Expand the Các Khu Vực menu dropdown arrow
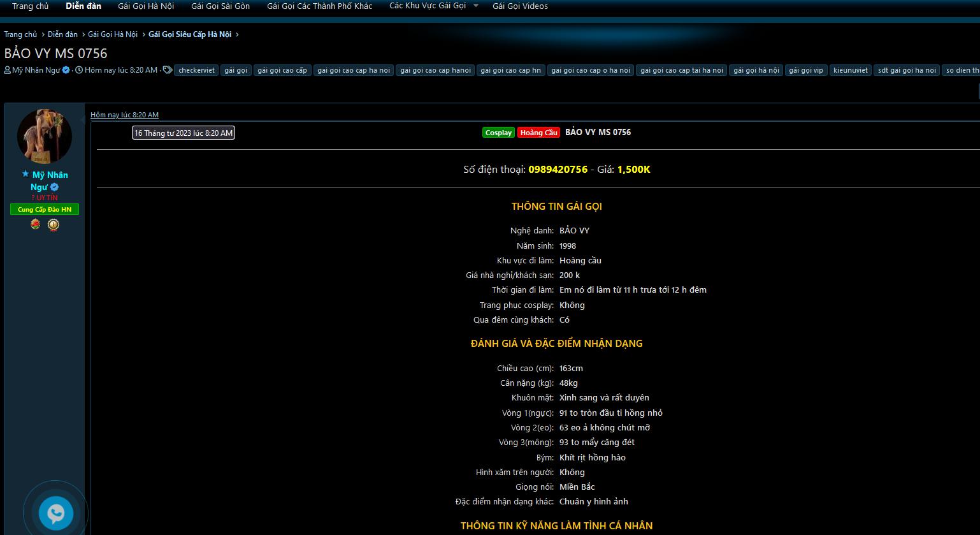Image resolution: width=980 pixels, height=535 pixels. [475, 6]
